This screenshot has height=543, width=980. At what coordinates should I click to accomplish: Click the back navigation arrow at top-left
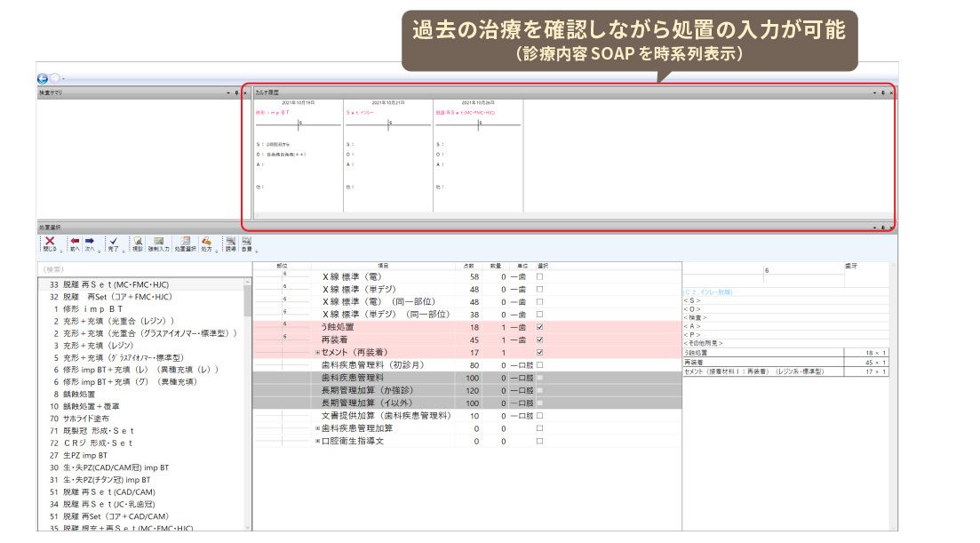click(43, 78)
